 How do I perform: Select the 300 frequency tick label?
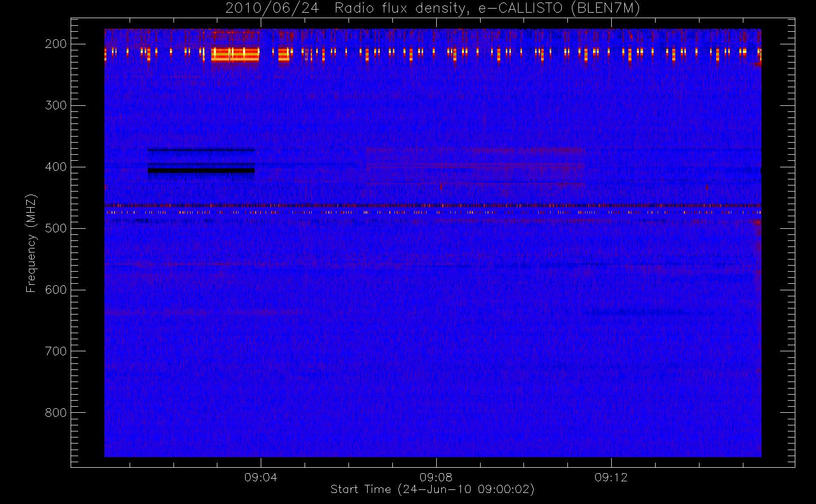click(x=56, y=105)
